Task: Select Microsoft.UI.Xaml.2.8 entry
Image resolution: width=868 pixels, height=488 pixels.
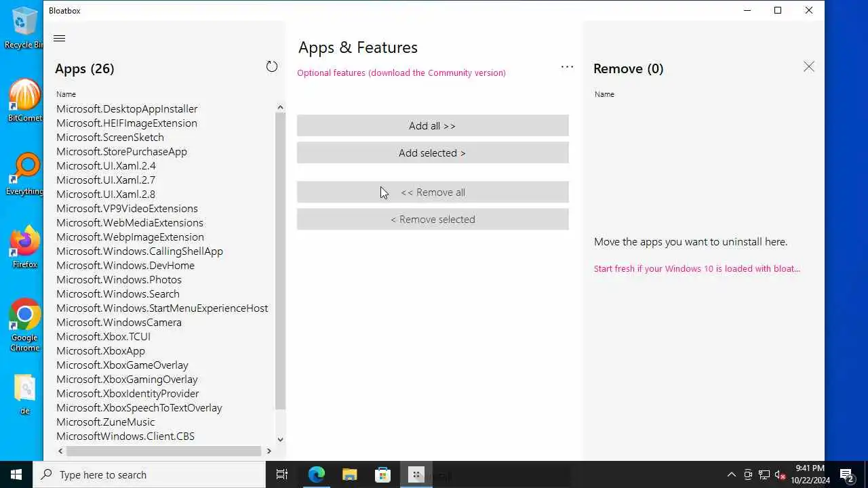Action: (106, 194)
